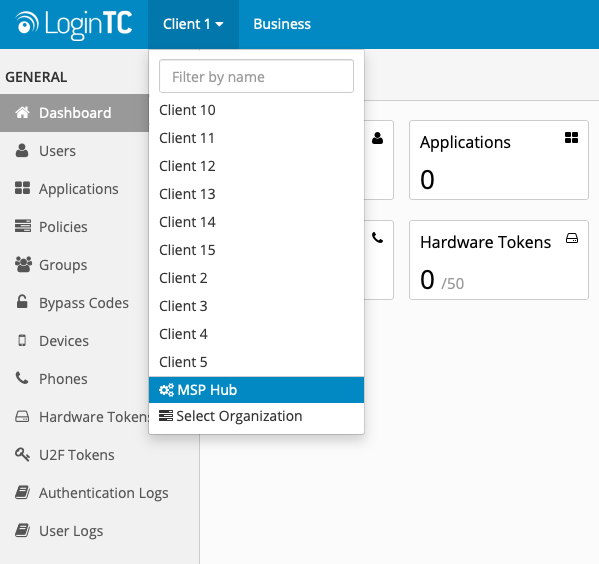Click the Devices phone icon in sidebar
Viewport: 599px width, 564px height.
[22, 340]
